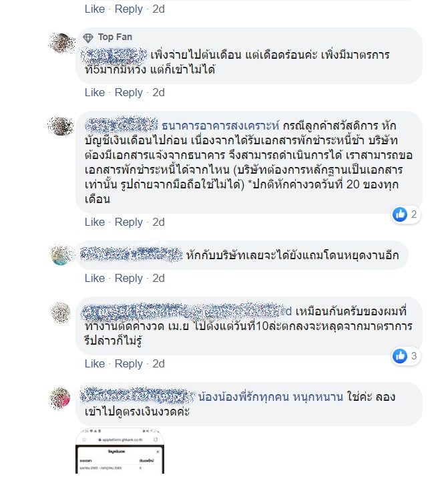
Task: Open avatar of commenter mentioning ธนาคารอาคารสงเคราะห์
Action: click(x=61, y=126)
